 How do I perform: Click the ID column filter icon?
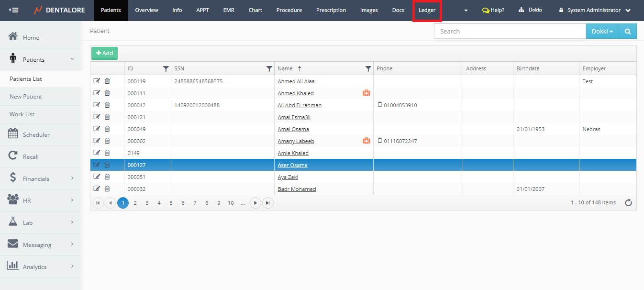coord(166,68)
